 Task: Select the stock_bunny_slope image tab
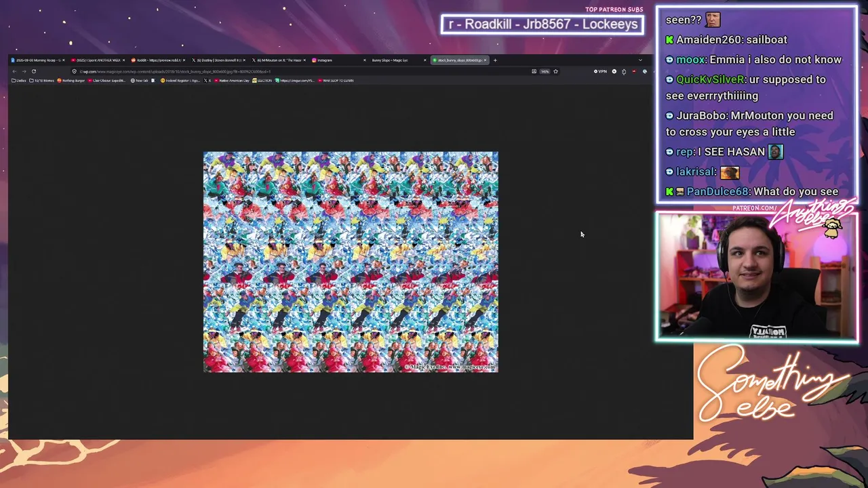click(460, 60)
